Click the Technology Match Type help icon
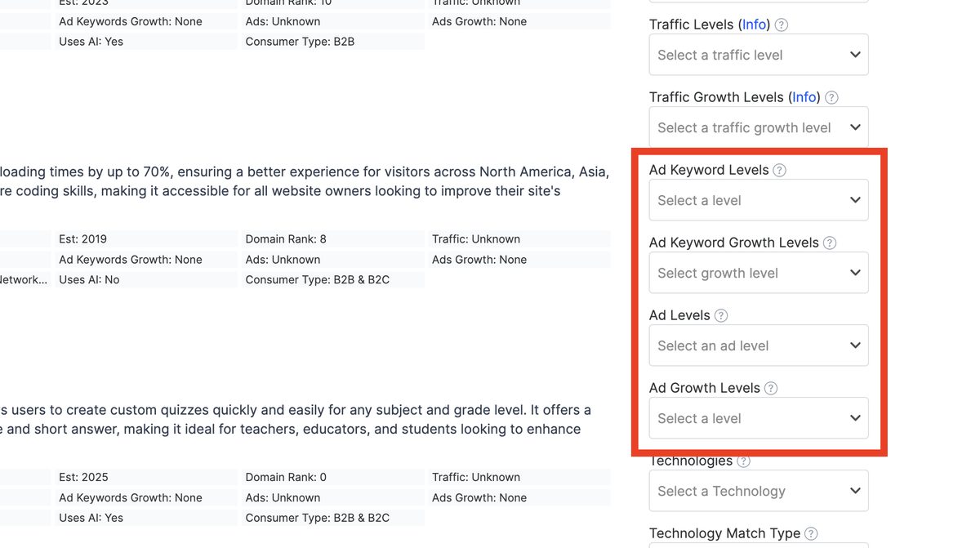This screenshot has width=980, height=548. click(810, 532)
